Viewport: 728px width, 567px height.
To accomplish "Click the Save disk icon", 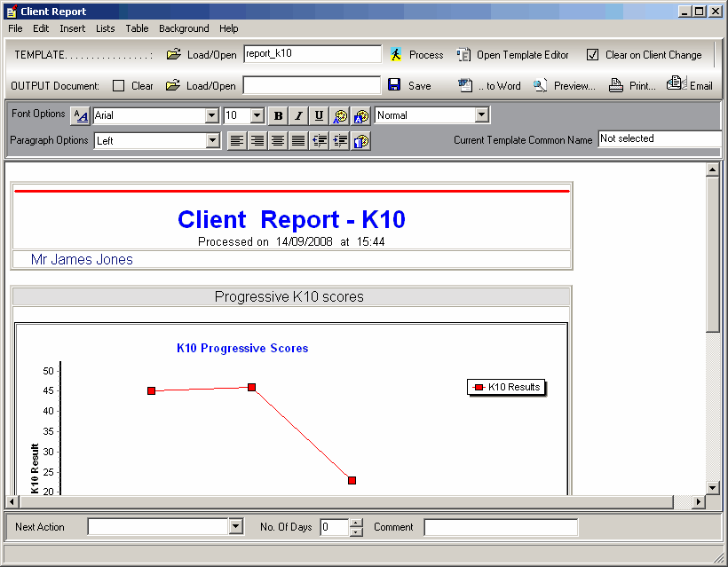I will click(395, 85).
